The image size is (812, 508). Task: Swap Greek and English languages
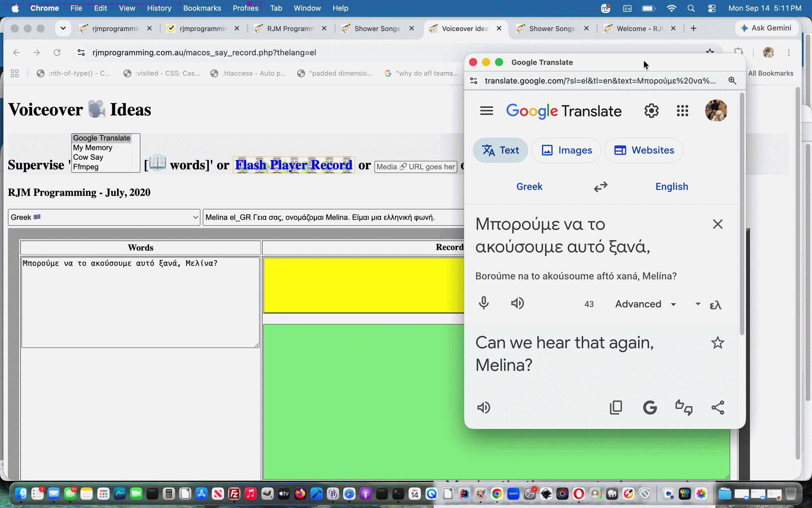pos(601,187)
